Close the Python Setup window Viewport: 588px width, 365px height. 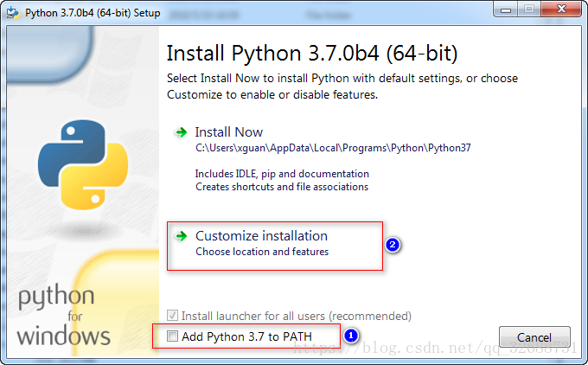pyautogui.click(x=561, y=10)
